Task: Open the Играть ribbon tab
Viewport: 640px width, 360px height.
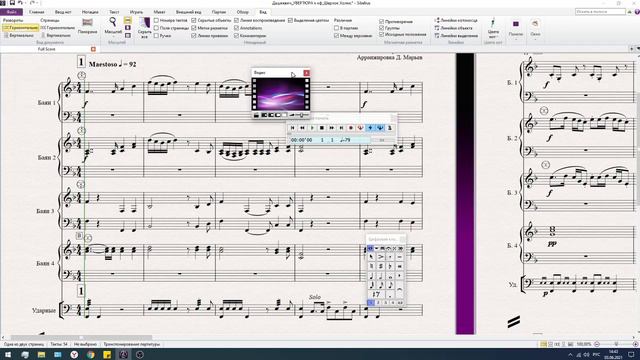Action: click(136, 12)
